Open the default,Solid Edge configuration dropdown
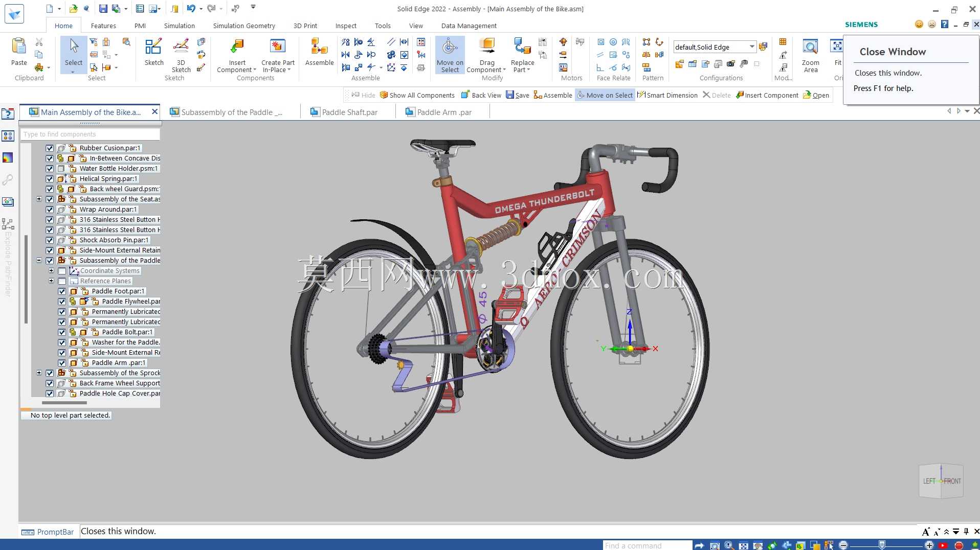 click(x=752, y=47)
